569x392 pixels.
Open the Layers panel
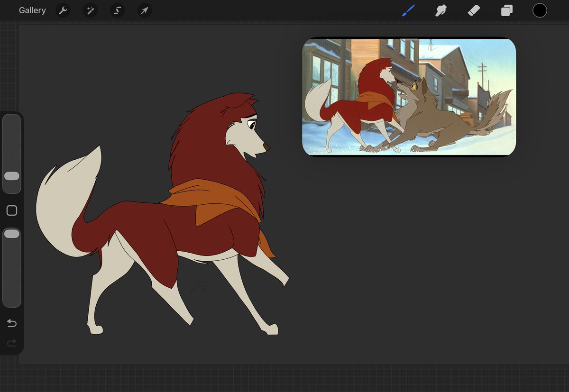click(507, 10)
